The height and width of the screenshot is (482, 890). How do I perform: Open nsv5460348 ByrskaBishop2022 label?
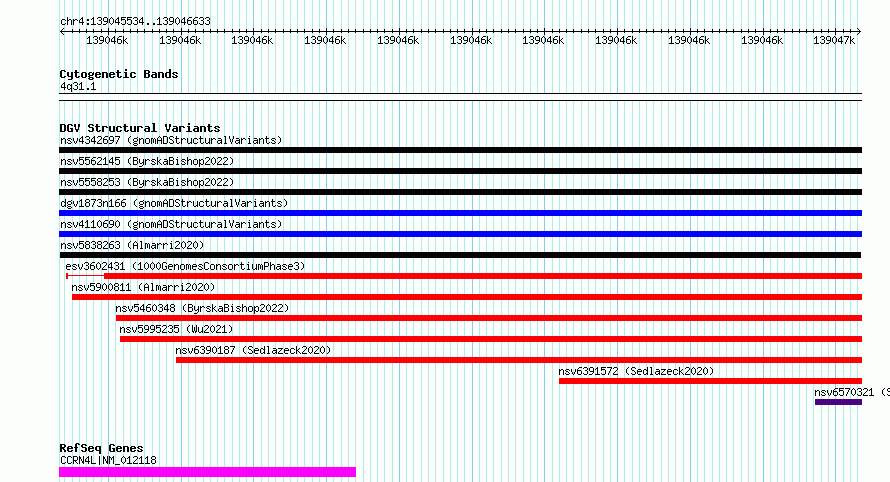pos(202,308)
